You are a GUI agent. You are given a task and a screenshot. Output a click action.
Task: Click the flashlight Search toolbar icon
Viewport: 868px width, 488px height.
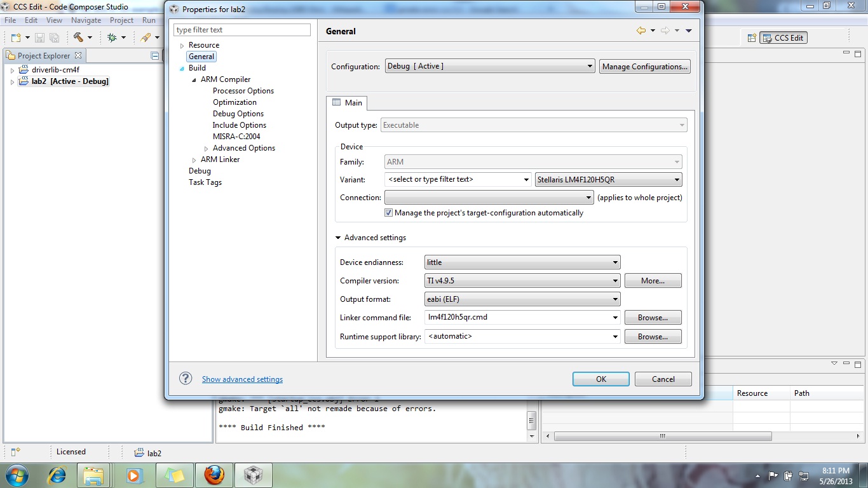click(x=146, y=37)
